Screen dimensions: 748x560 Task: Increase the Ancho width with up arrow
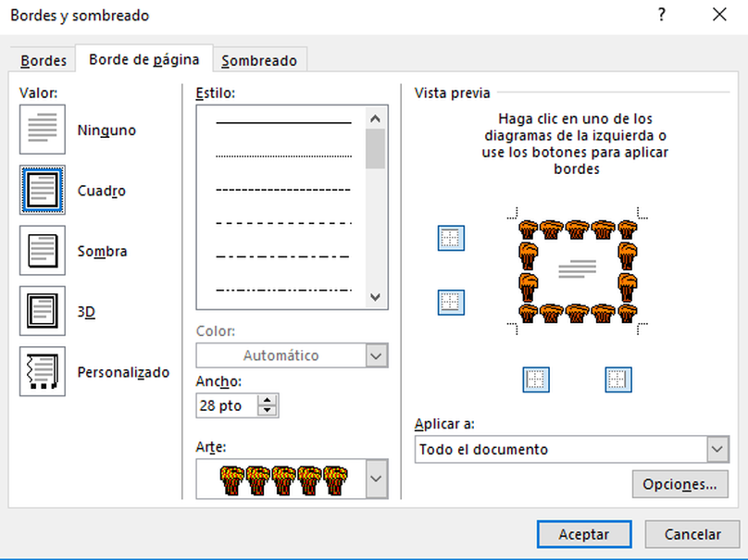click(x=268, y=400)
